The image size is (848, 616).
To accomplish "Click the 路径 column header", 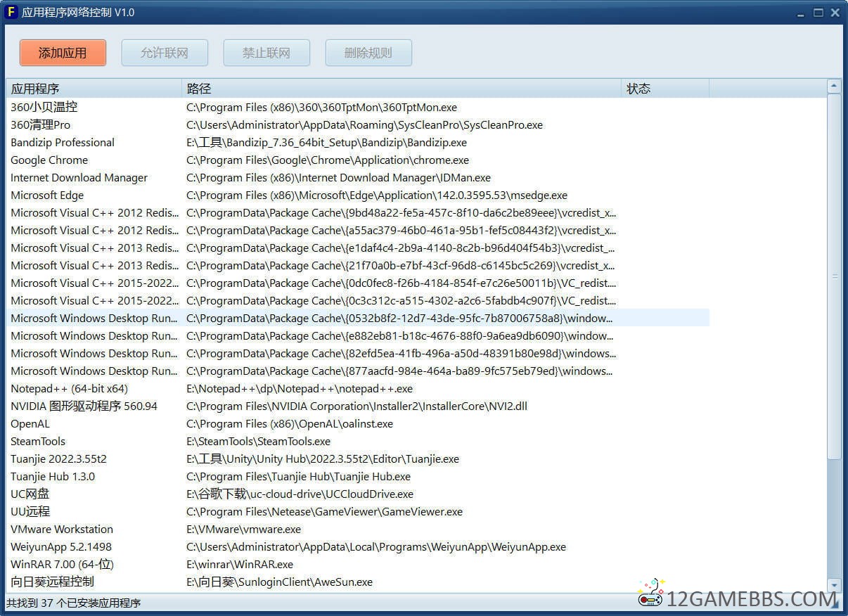I will point(401,89).
